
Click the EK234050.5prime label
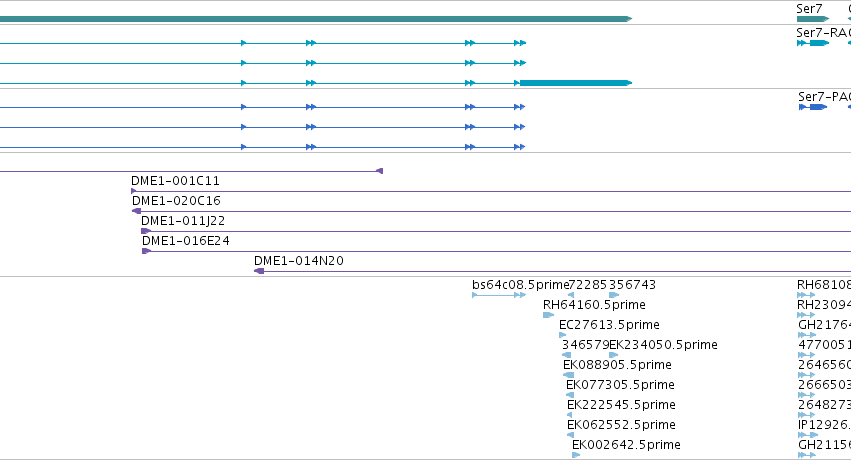tap(663, 345)
